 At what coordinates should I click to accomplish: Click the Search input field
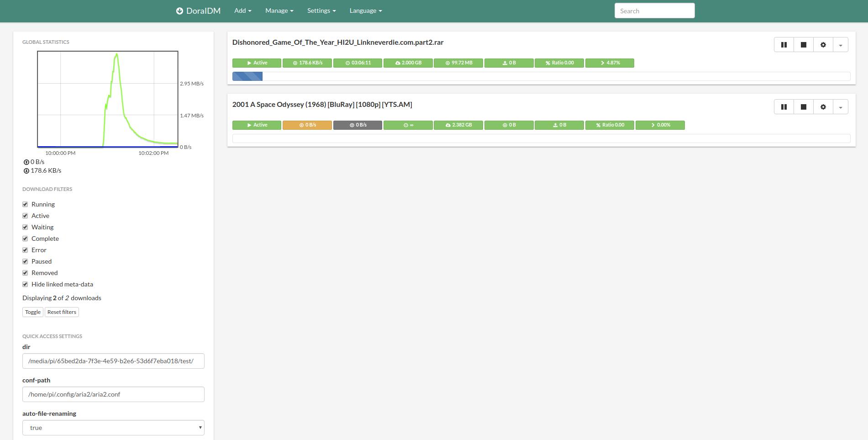point(654,11)
